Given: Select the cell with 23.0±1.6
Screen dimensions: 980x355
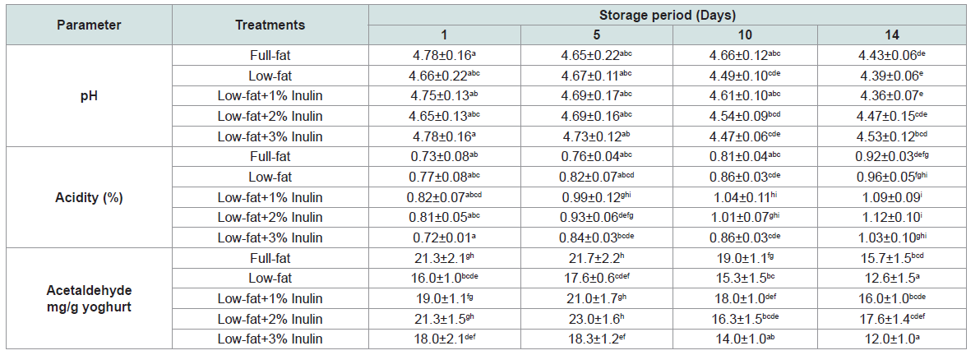Looking at the screenshot, I should pyautogui.click(x=596, y=319).
